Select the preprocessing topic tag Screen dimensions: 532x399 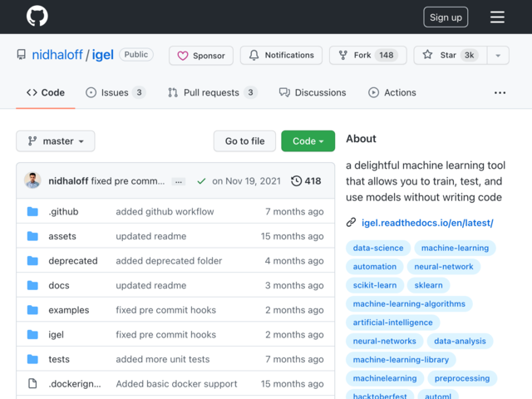[462, 378]
